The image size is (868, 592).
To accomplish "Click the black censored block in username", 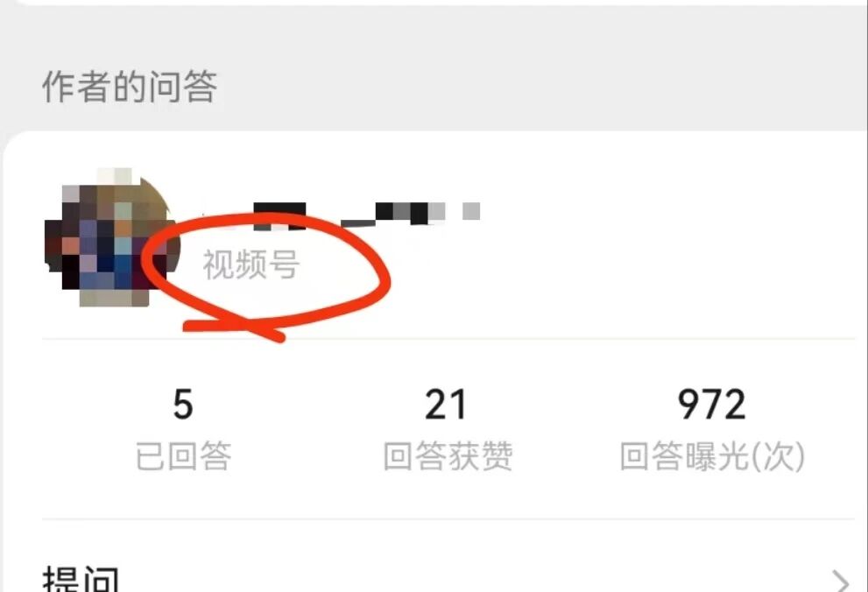I will pyautogui.click(x=279, y=215).
